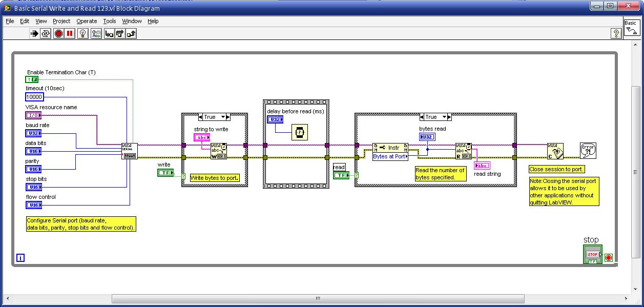Select the baud rate U32 terminal

33,133
